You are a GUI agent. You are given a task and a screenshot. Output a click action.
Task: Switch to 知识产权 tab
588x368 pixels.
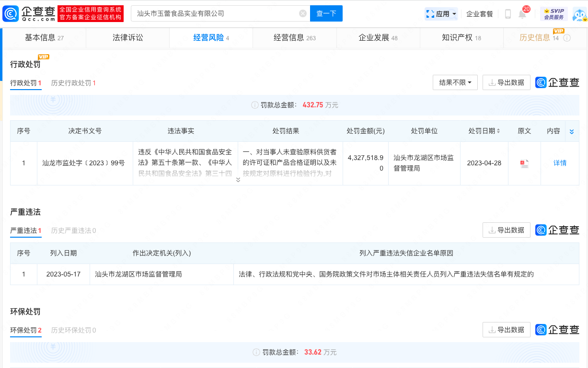pos(461,38)
